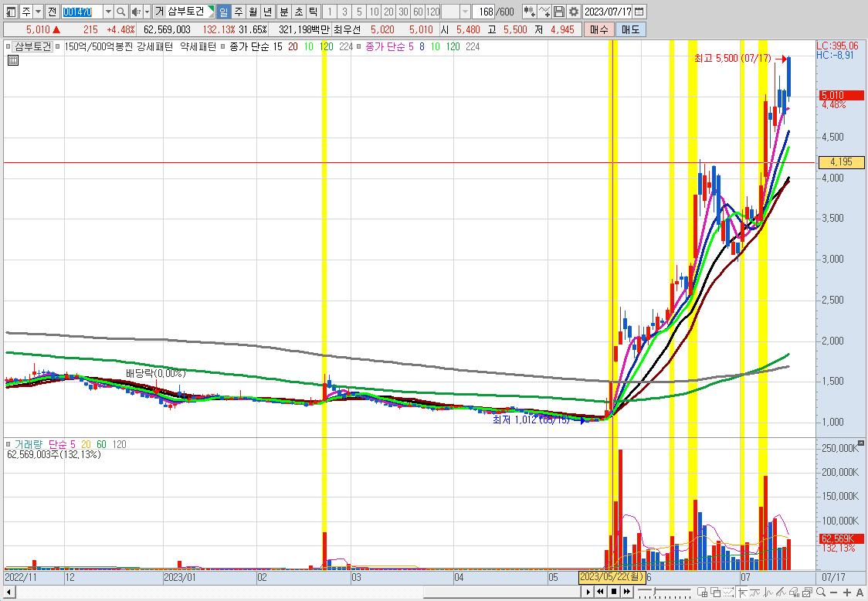The height and width of the screenshot is (601, 868).
Task: Open chart preferences gear icon
Action: 574,12
